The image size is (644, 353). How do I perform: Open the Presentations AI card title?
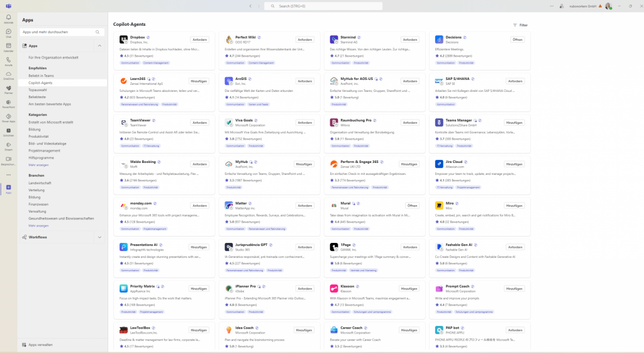pyautogui.click(x=144, y=245)
